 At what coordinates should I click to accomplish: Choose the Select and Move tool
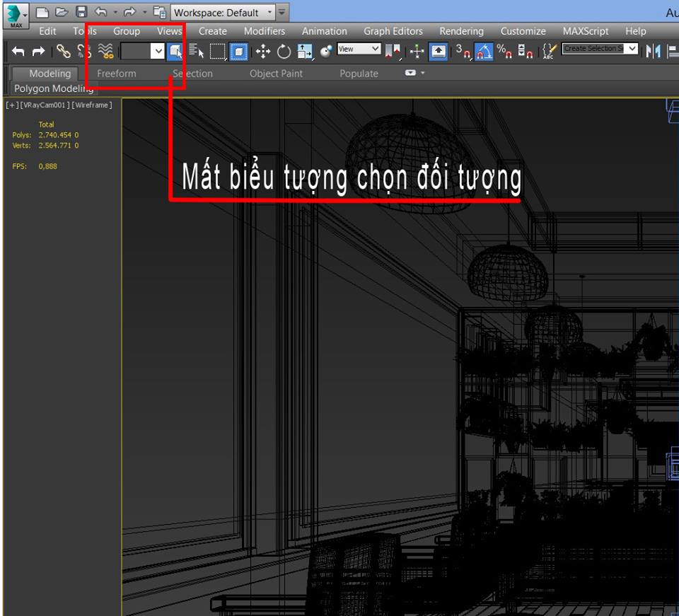(x=262, y=51)
